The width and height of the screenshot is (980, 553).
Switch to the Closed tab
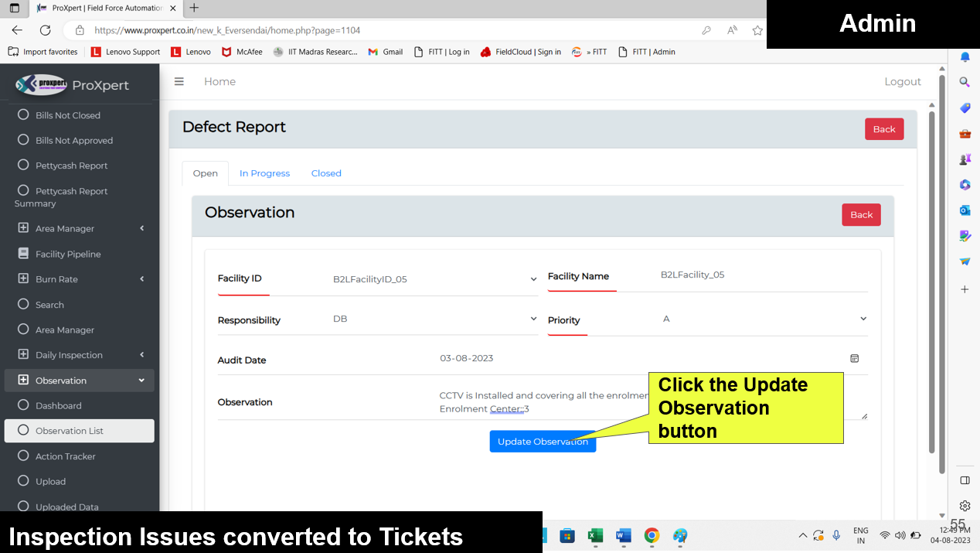(326, 173)
